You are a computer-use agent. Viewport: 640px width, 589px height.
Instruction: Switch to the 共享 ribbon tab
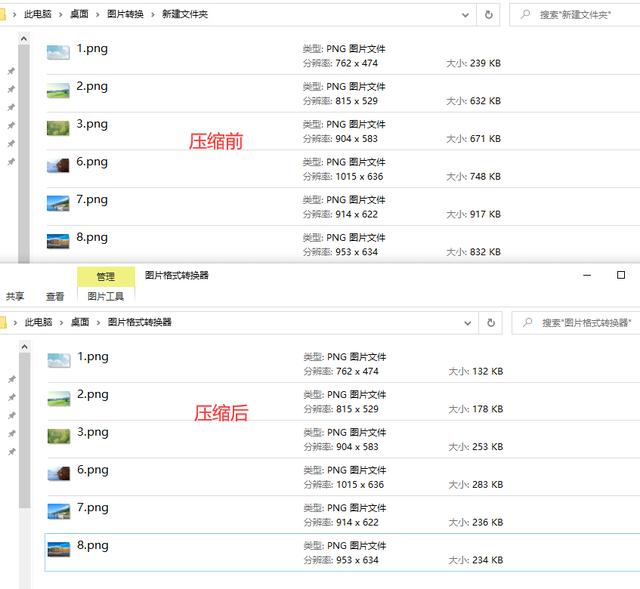pyautogui.click(x=15, y=296)
